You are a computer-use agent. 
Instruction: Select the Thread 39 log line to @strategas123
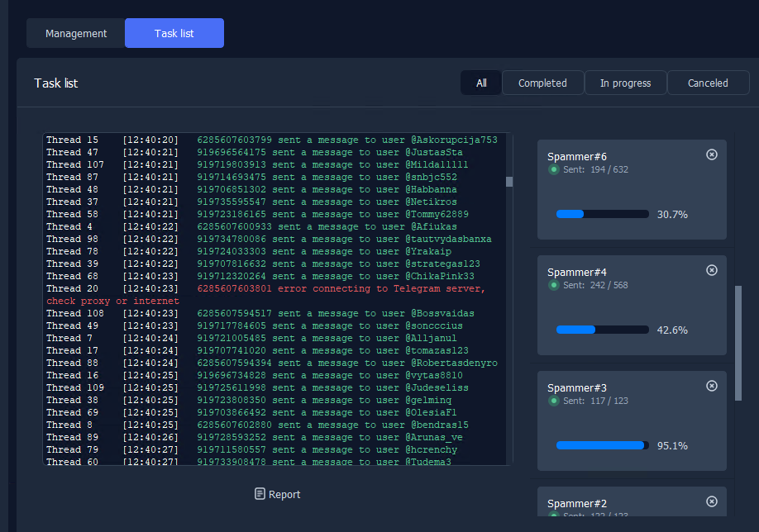[x=263, y=264]
